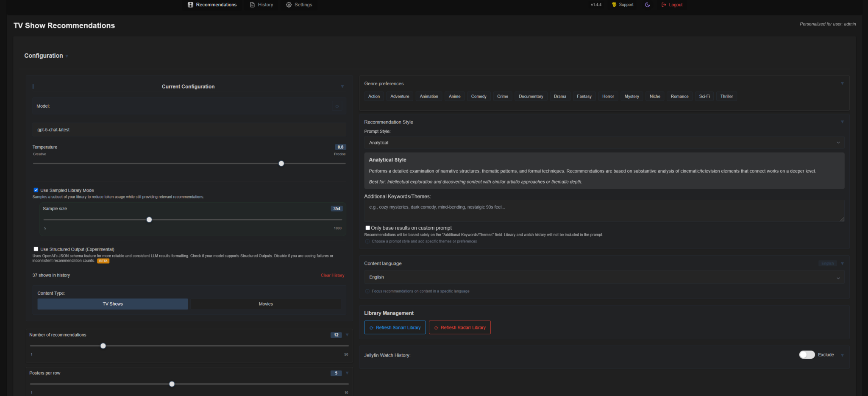The image size is (868, 396).
Task: Click the Logout arrow icon
Action: [x=664, y=5]
